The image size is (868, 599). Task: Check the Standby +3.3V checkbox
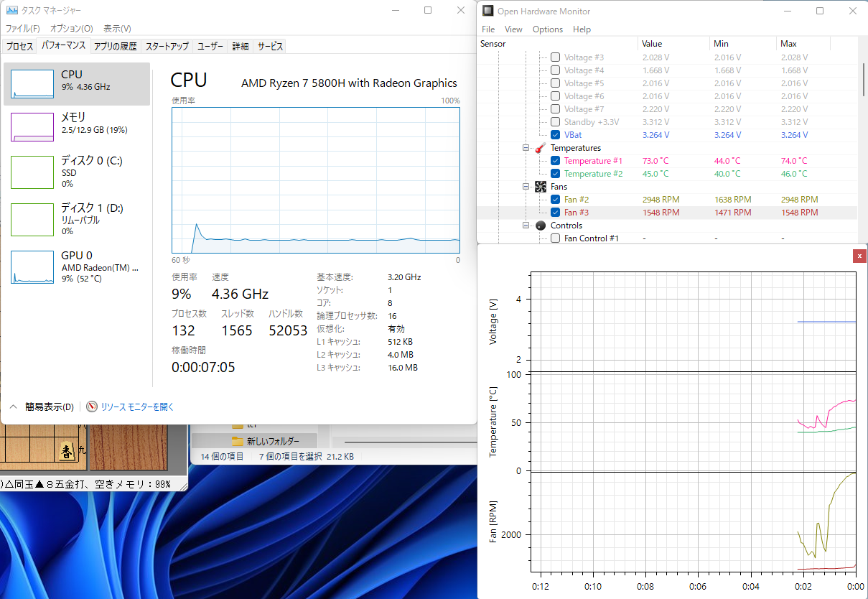pos(555,122)
